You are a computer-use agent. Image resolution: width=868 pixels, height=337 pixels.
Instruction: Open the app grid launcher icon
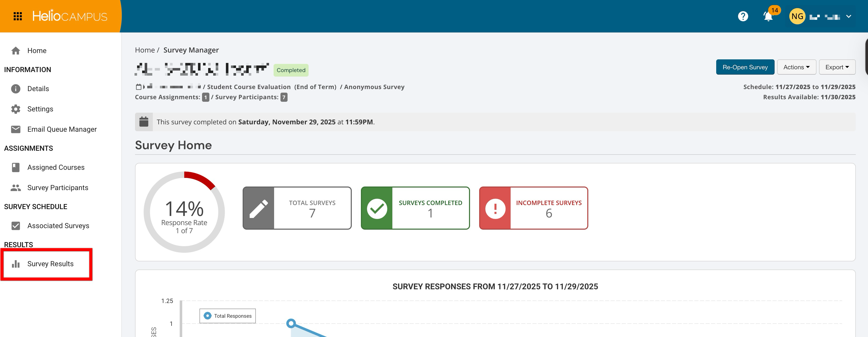pyautogui.click(x=18, y=16)
